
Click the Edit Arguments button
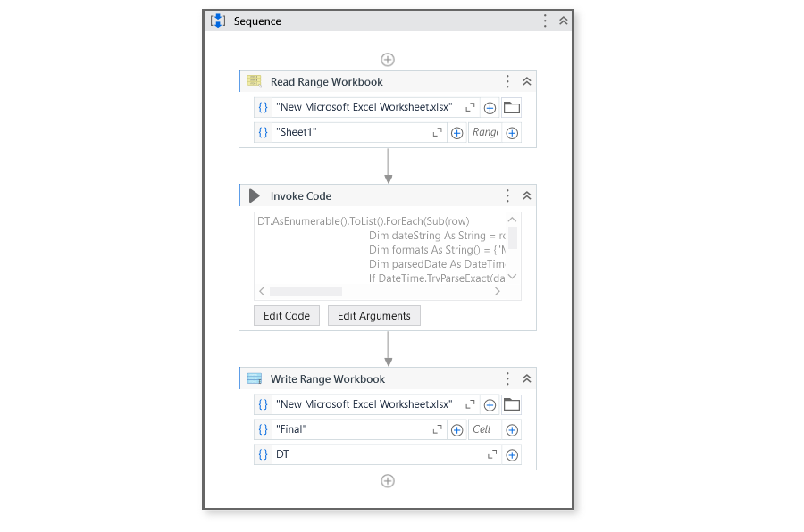point(373,316)
